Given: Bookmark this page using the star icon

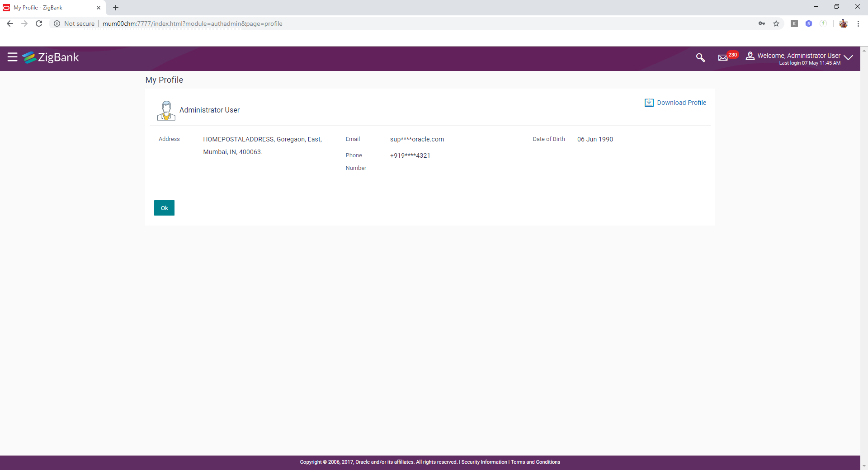Looking at the screenshot, I should [776, 23].
